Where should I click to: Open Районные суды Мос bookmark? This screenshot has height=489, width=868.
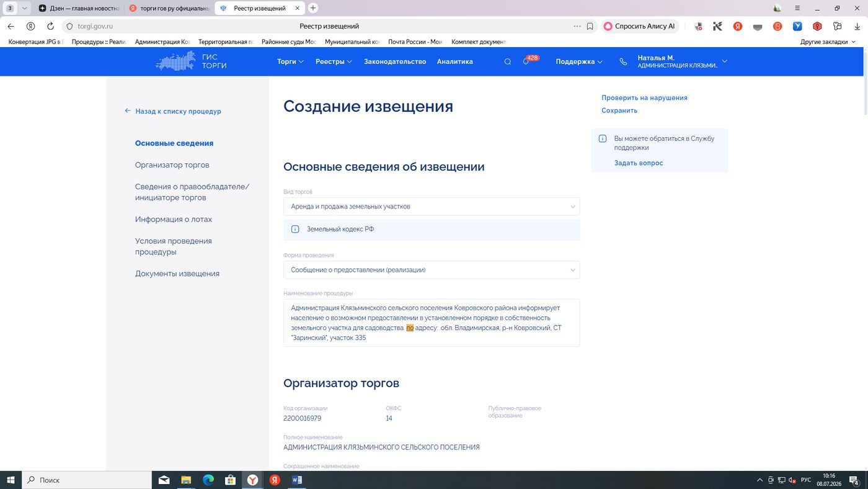(289, 42)
